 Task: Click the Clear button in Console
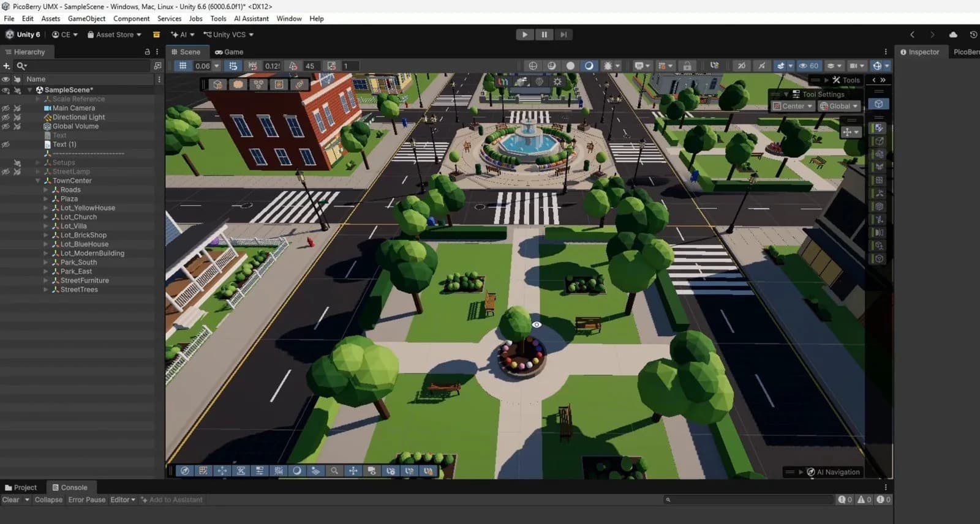[11, 500]
